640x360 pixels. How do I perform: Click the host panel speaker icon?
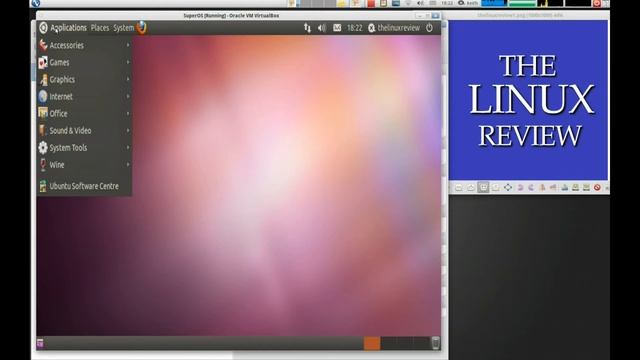(420, 3)
